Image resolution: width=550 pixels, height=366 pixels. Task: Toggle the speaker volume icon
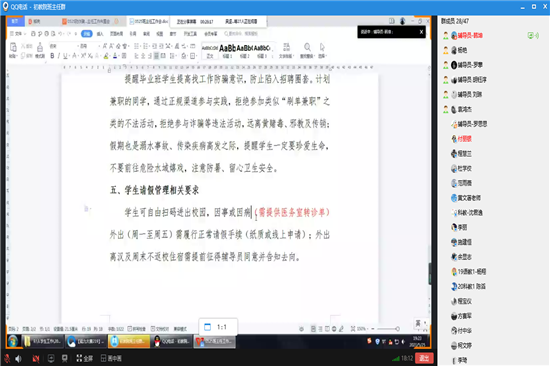(19, 358)
